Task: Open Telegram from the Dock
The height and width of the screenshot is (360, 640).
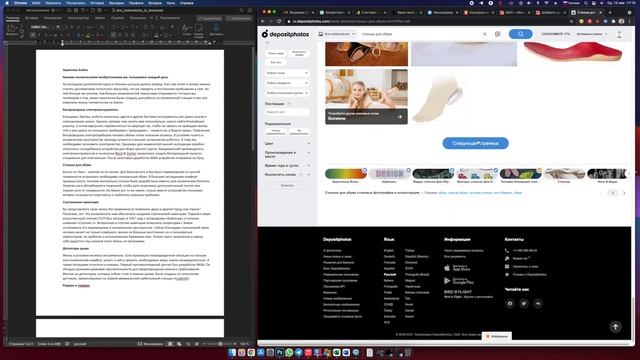Action: tap(299, 352)
